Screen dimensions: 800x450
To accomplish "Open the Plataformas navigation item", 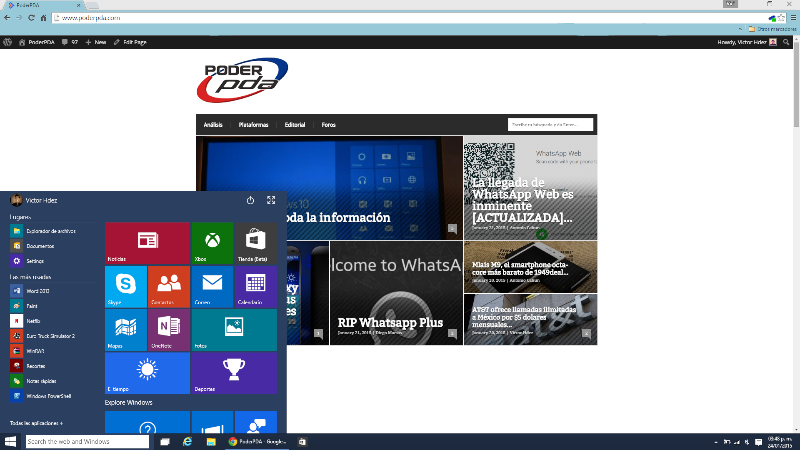I will (x=254, y=125).
